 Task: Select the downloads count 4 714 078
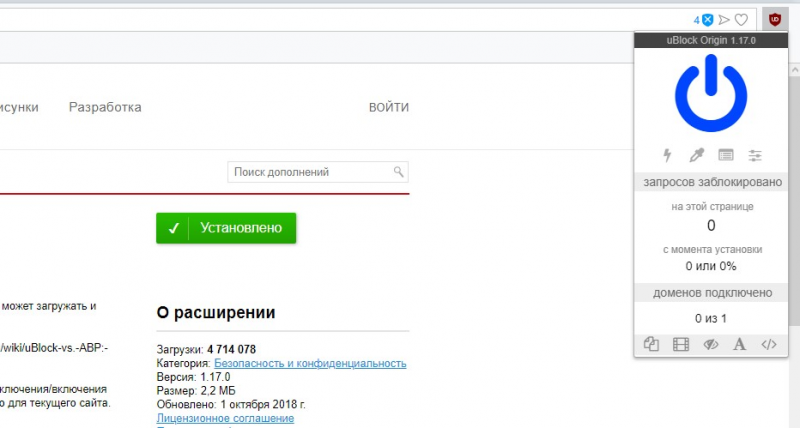[x=231, y=349]
